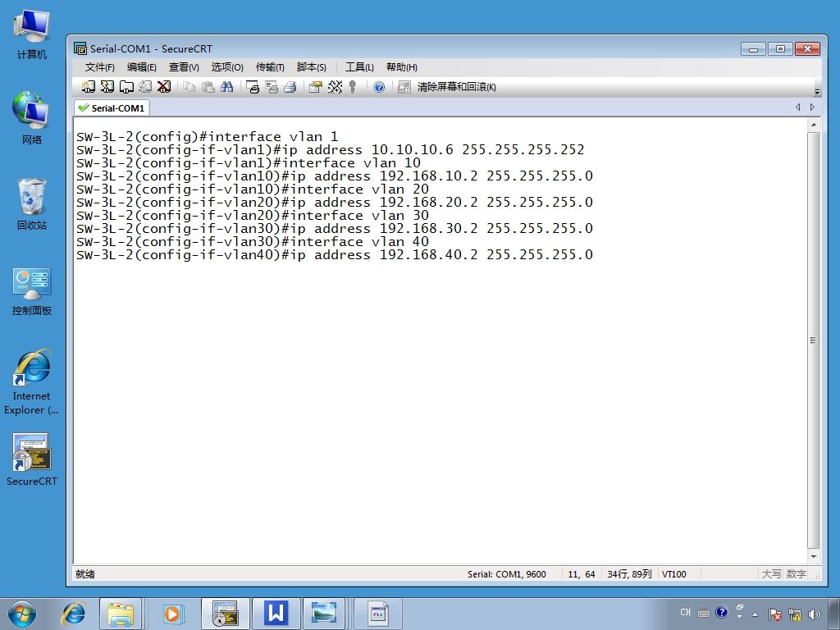
Task: Click terminal scrollbar down arrow
Action: [813, 557]
